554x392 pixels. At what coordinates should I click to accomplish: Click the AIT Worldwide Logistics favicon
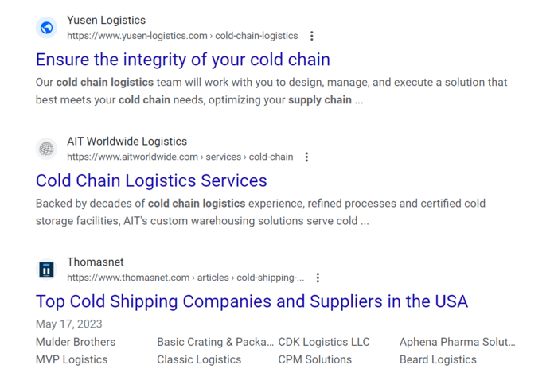pos(47,149)
